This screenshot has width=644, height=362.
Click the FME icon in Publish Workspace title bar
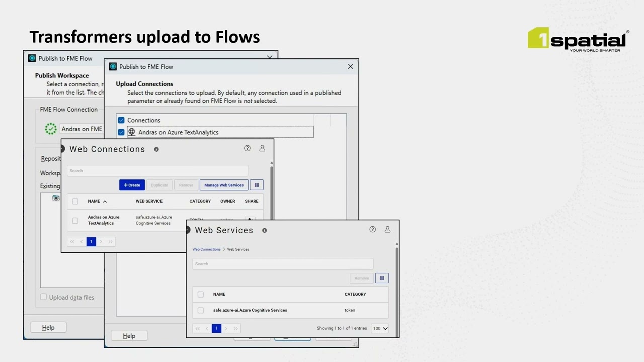point(32,58)
